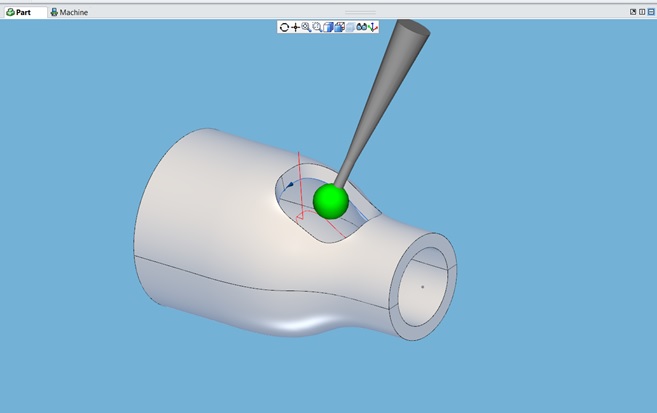657x413 pixels.
Task: Click the center point on end face
Action: [422, 287]
